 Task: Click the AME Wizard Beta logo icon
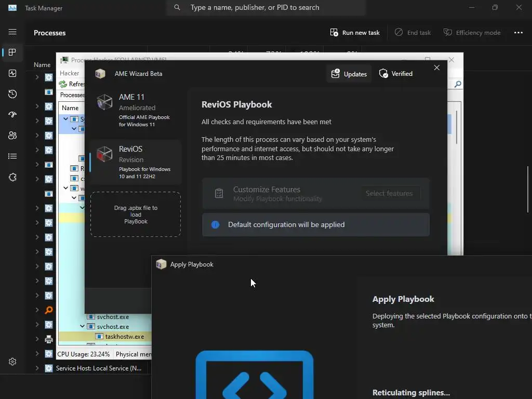point(100,74)
